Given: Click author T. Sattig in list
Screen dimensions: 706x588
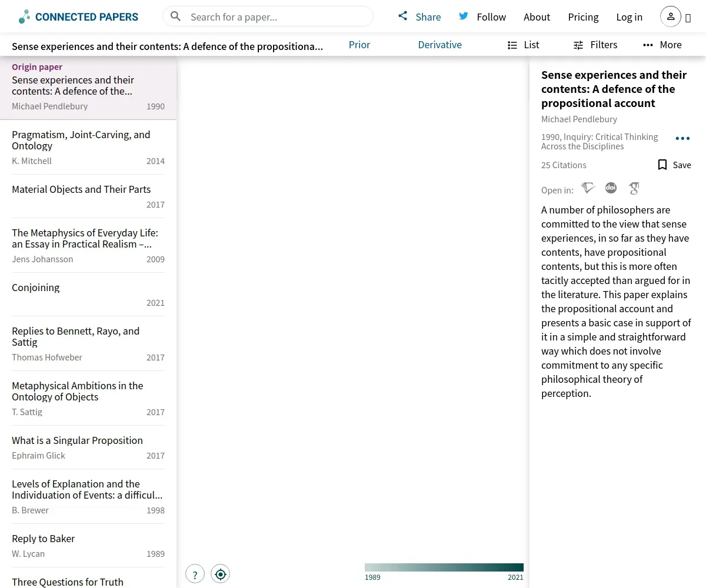Looking at the screenshot, I should point(27,412).
